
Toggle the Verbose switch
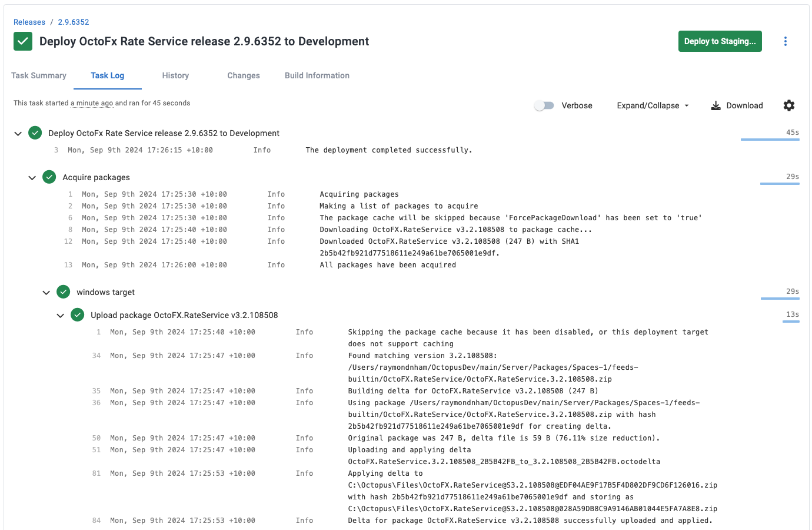click(544, 105)
